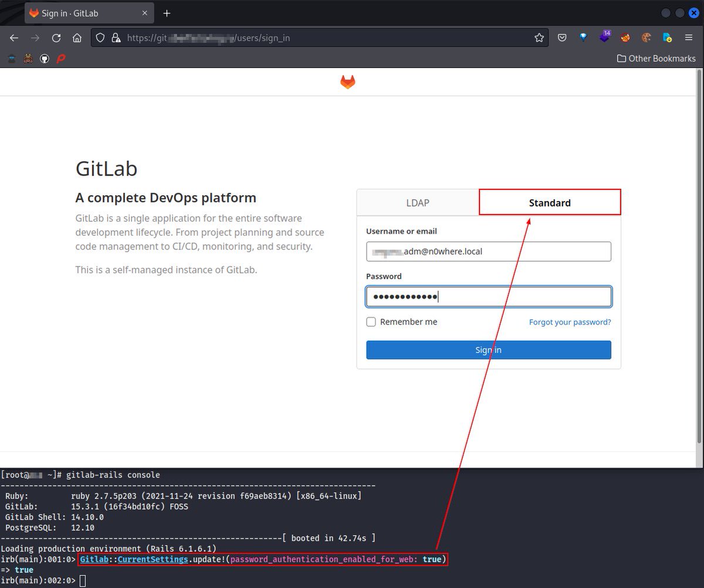Click the Ruby version line in terminal
Viewport: 704px width, 588px height.
tap(184, 496)
